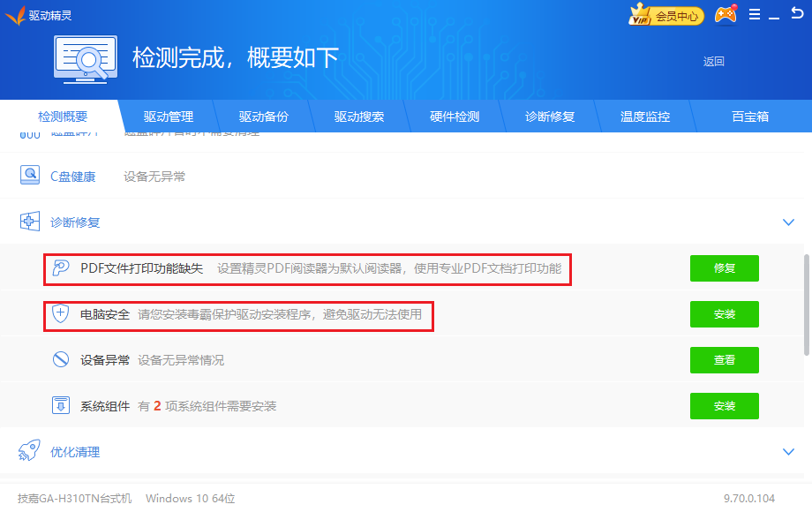Click the PDF文件打印功能缺失 icon
The height and width of the screenshot is (512, 812).
click(61, 268)
